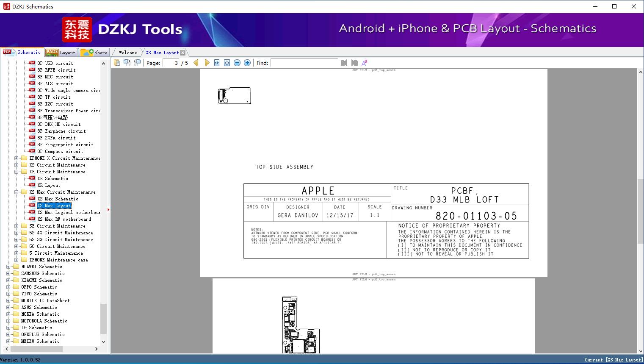Click tree panel horizontal scroll-right arrow
The image size is (644, 364).
tap(97, 349)
